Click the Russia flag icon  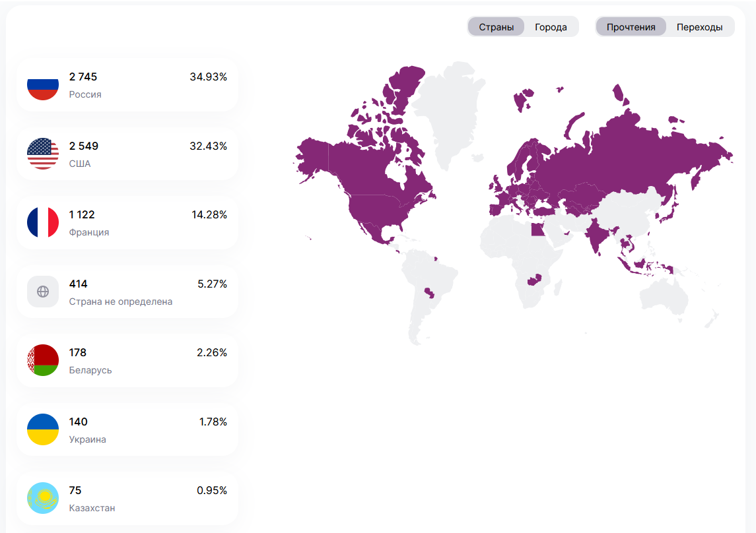(x=43, y=84)
